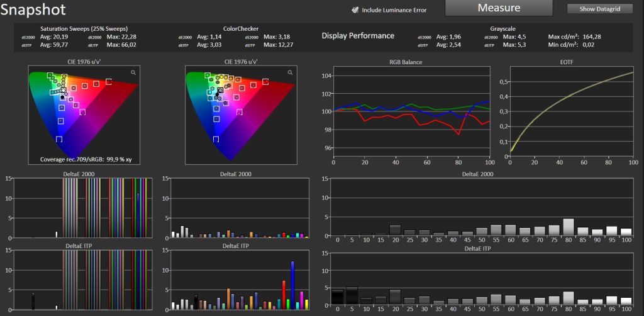Click the Grayscale heading

[x=502, y=29]
